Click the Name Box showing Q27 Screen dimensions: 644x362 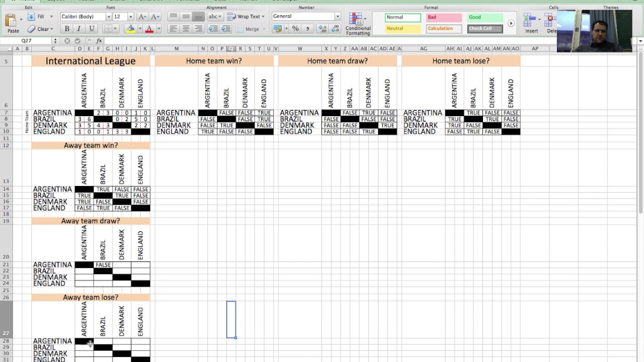pos(26,41)
